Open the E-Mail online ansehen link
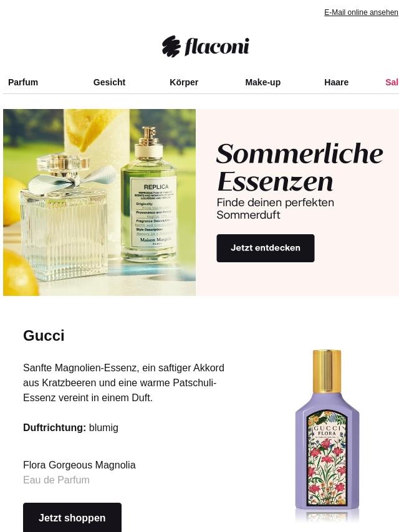 (361, 12)
